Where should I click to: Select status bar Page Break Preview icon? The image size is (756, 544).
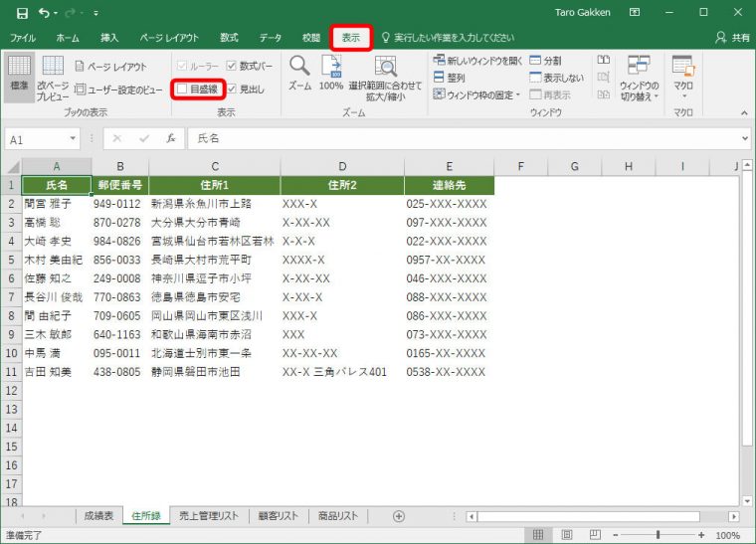point(596,535)
